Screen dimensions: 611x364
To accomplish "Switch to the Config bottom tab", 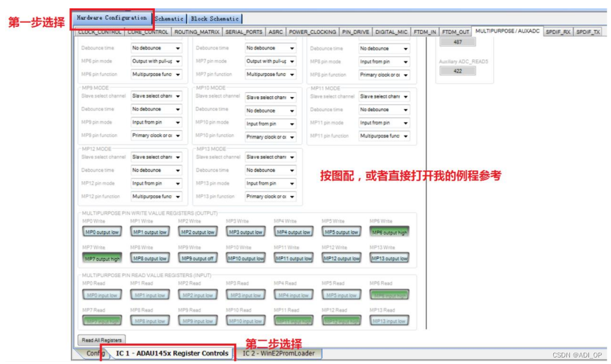I will (95, 353).
